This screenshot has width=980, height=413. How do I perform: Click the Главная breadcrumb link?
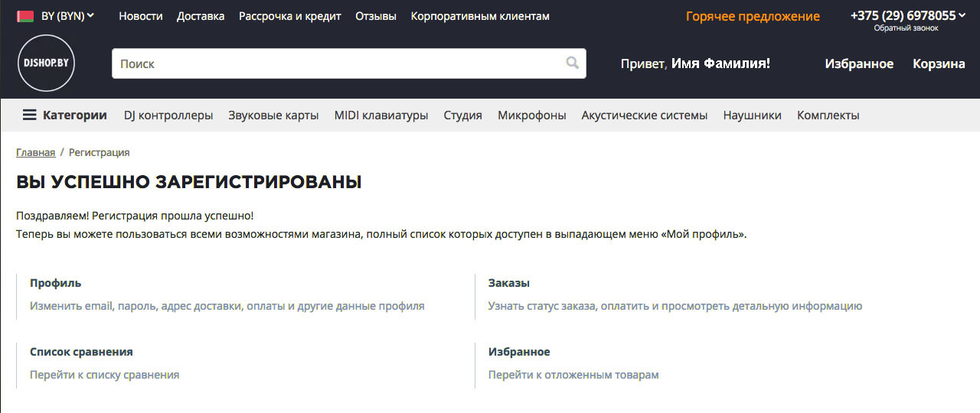coord(36,152)
